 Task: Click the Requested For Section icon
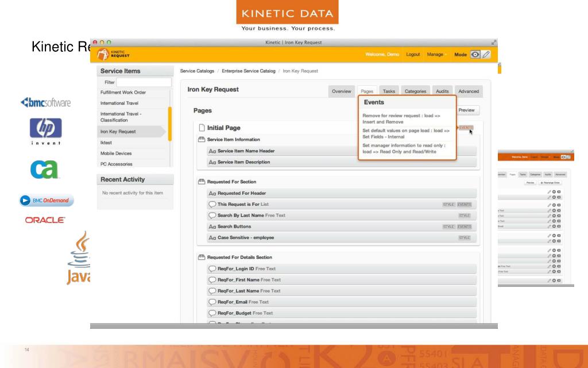point(202,182)
